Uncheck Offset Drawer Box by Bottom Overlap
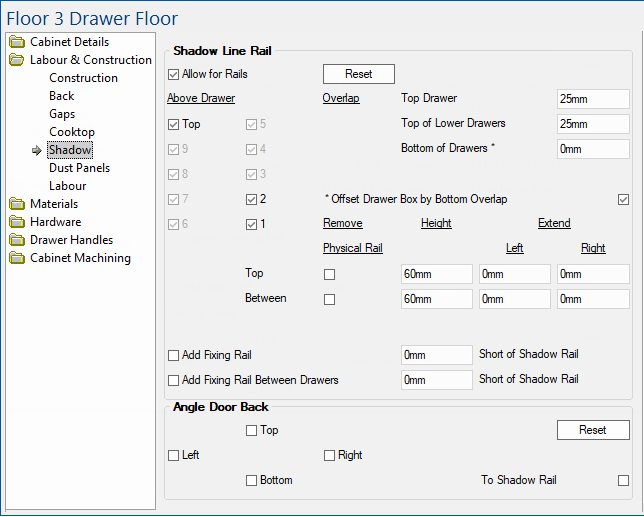Screen dimensions: 644x517 tap(624, 199)
